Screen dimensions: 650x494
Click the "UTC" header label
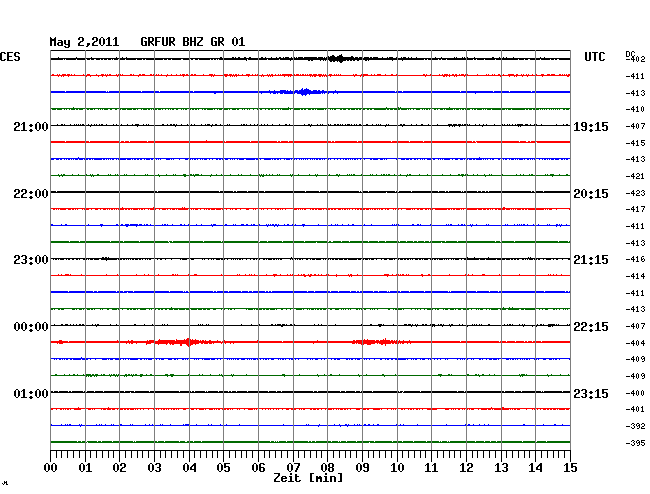(594, 57)
